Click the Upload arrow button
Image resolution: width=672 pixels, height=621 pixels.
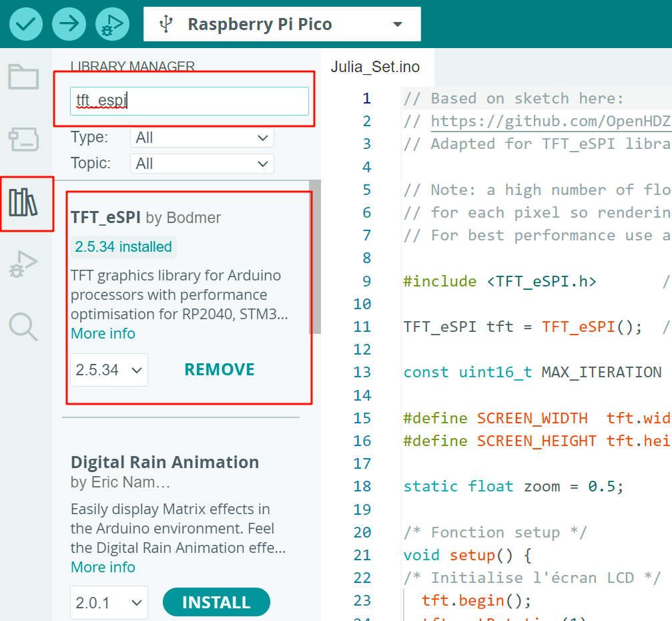[69, 23]
